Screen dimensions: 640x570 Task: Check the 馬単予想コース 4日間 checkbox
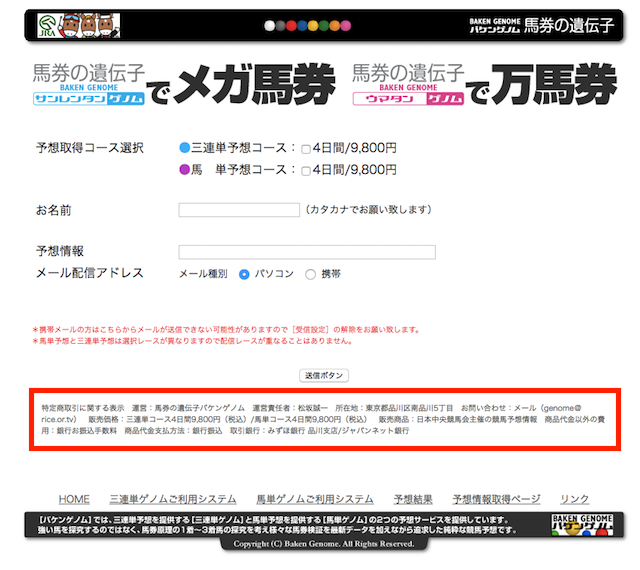pos(306,171)
